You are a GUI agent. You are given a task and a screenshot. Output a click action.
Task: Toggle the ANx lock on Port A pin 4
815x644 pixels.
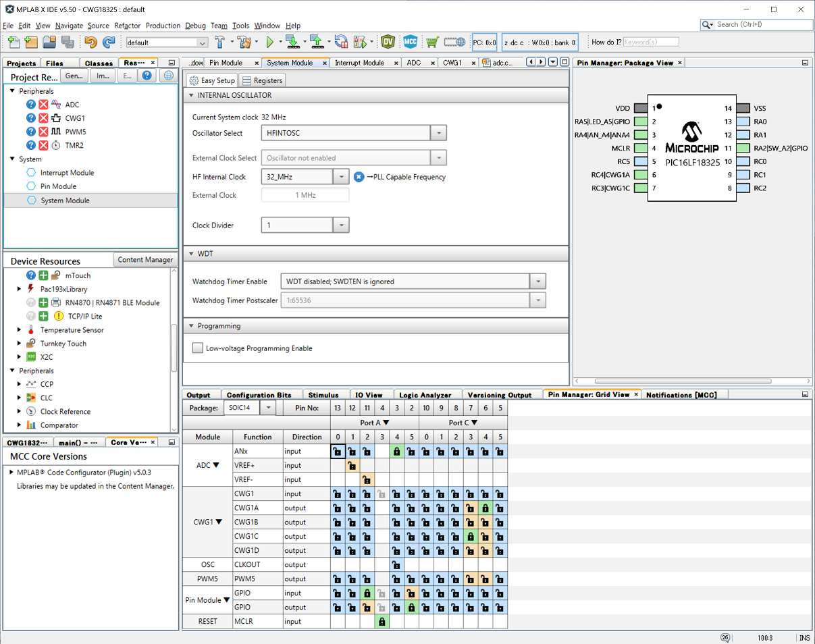pos(397,451)
